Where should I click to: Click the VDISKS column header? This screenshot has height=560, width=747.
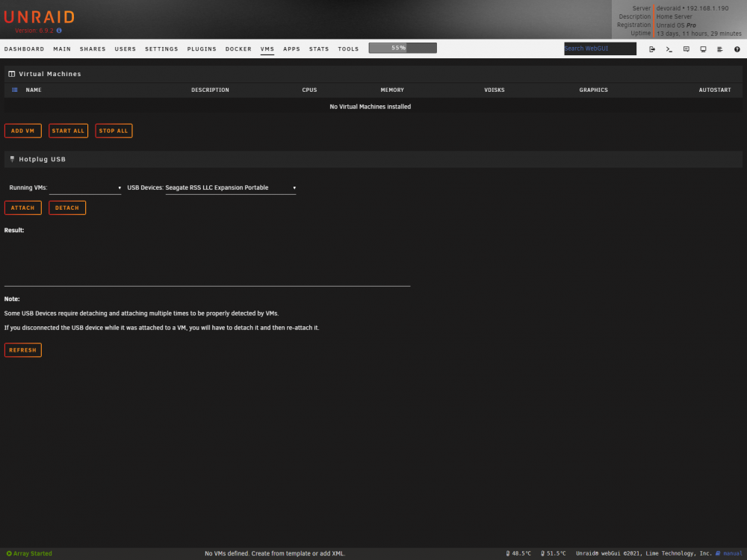point(494,90)
